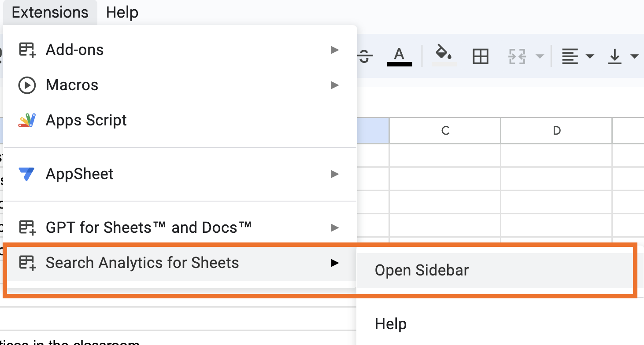Click Open Sidebar in the submenu
The width and height of the screenshot is (644, 345).
click(x=422, y=270)
